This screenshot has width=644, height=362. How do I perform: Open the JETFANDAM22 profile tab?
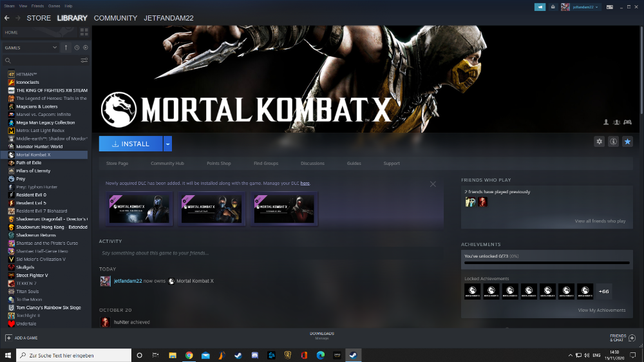tap(168, 18)
